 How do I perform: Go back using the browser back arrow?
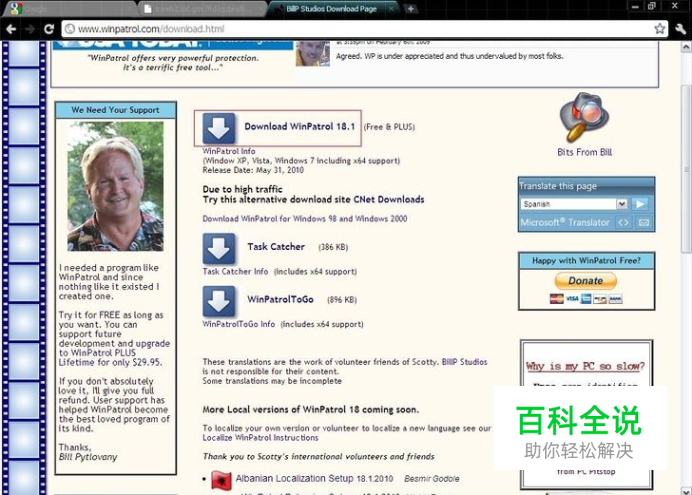(11, 29)
